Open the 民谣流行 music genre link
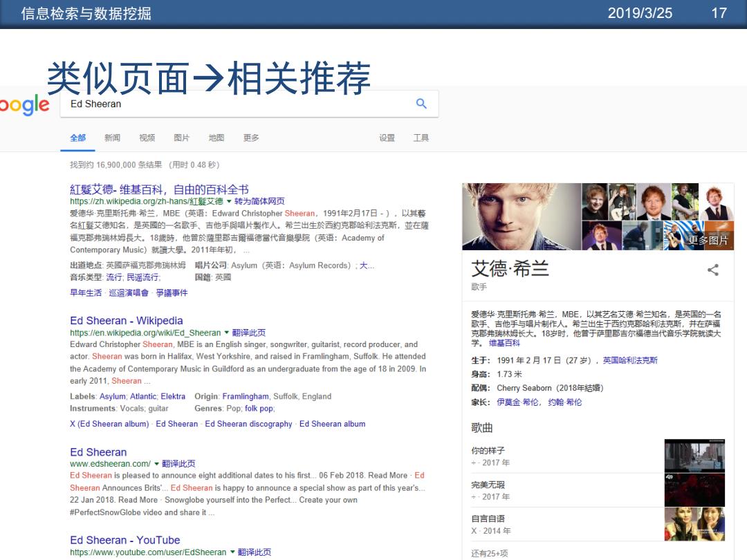This screenshot has width=747, height=560. coord(142,277)
